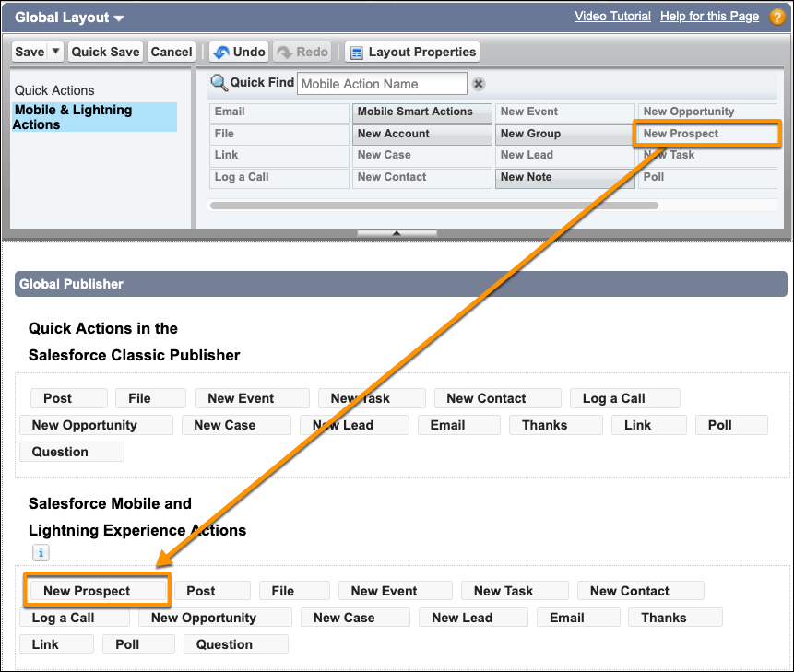794x672 pixels.
Task: Click the palette horizontal scrollbar
Action: pos(434,206)
